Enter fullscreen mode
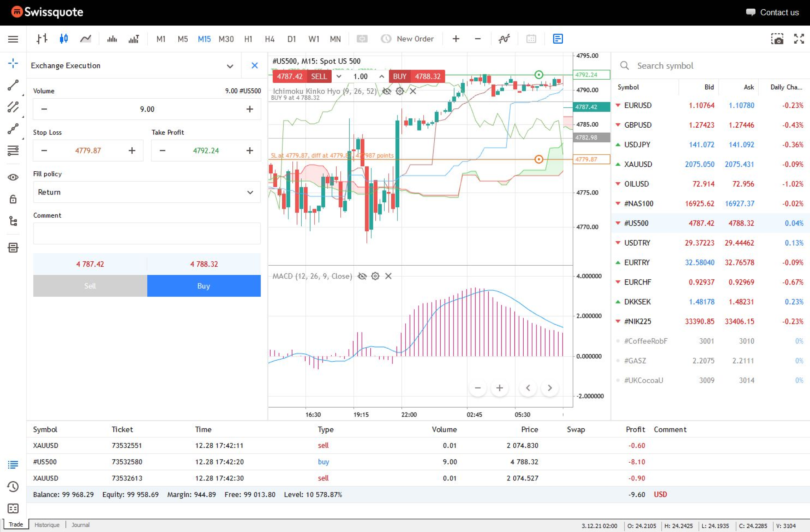The image size is (810, 532). (x=799, y=39)
